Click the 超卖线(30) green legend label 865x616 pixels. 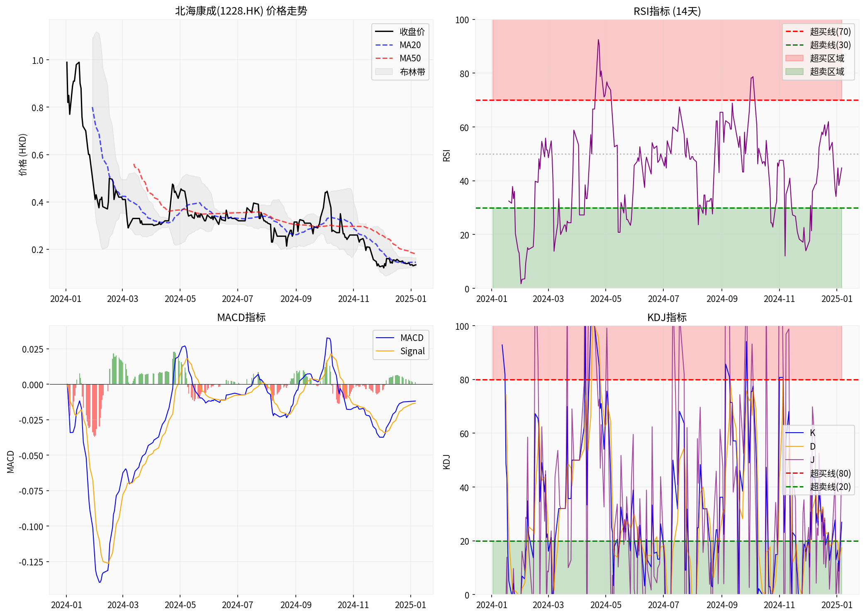coord(830,45)
